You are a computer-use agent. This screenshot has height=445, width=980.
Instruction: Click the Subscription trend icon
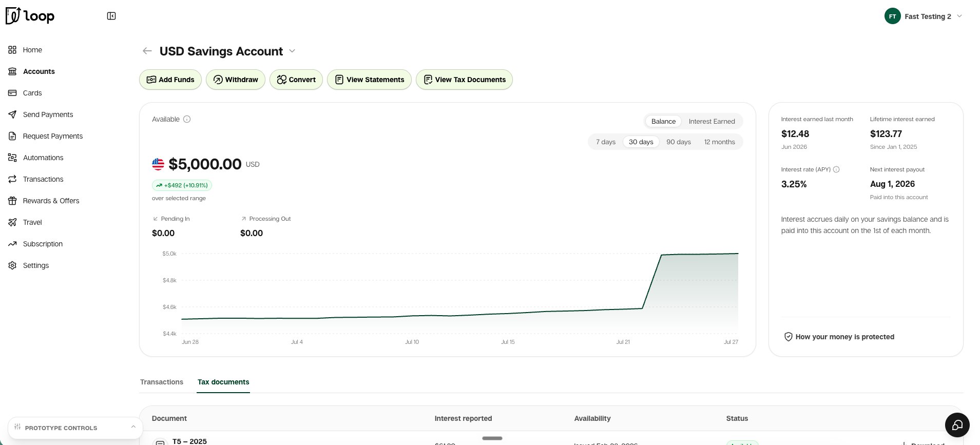12,244
